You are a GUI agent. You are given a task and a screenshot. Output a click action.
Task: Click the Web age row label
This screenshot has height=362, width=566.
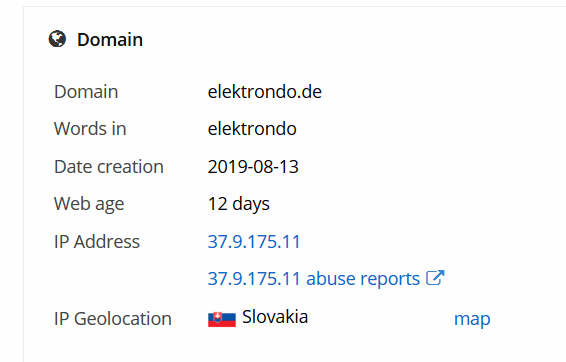point(89,204)
